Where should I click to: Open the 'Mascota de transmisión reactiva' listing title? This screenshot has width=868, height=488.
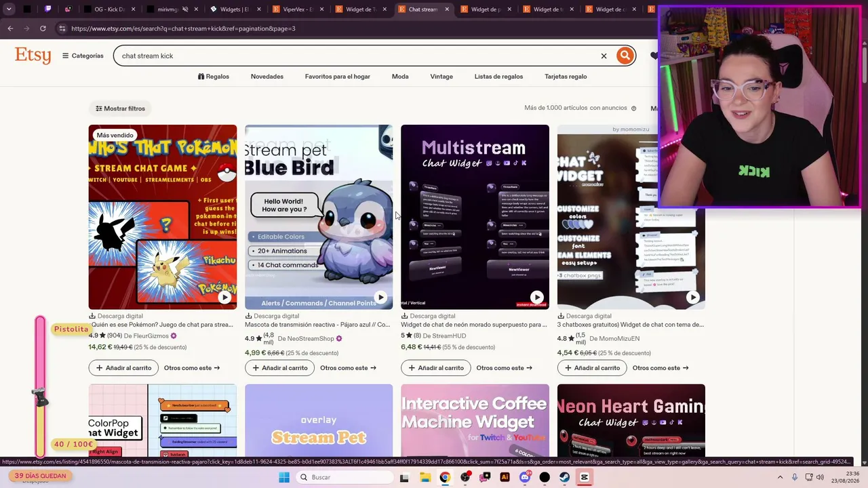[317, 325]
